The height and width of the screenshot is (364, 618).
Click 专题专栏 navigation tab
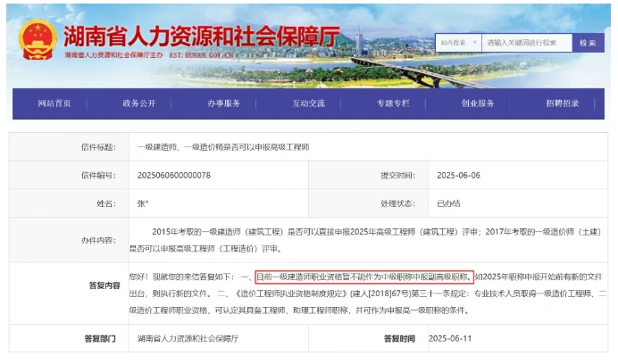click(x=393, y=103)
